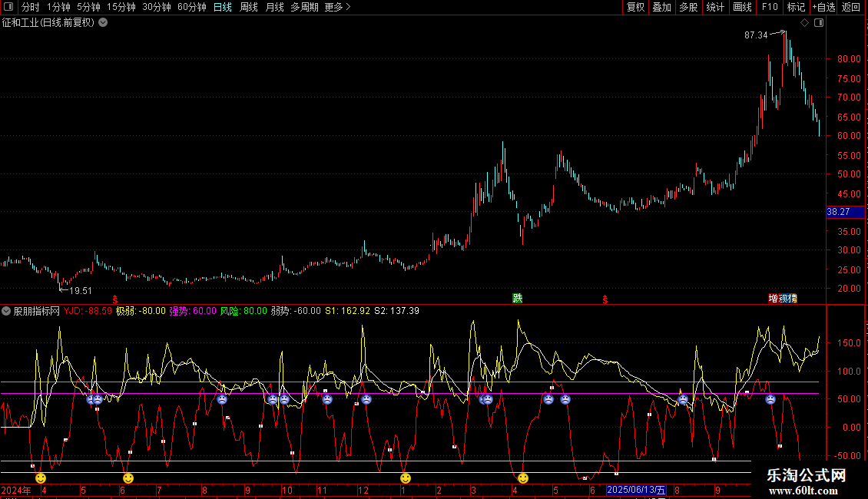
Task: Click the red S marker below 19.51
Action: pyautogui.click(x=115, y=299)
